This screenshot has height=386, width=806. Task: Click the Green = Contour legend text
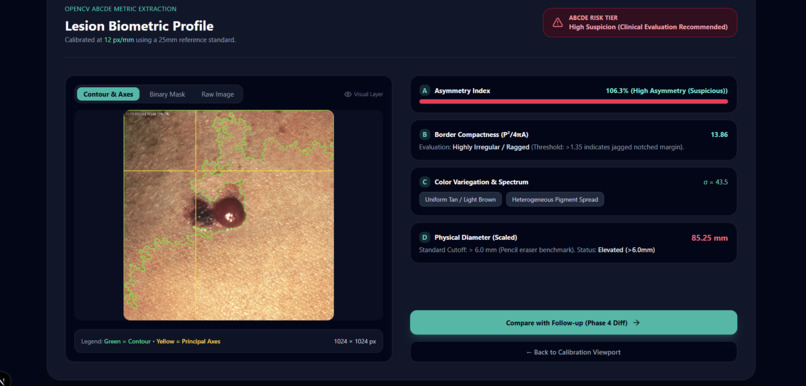126,341
